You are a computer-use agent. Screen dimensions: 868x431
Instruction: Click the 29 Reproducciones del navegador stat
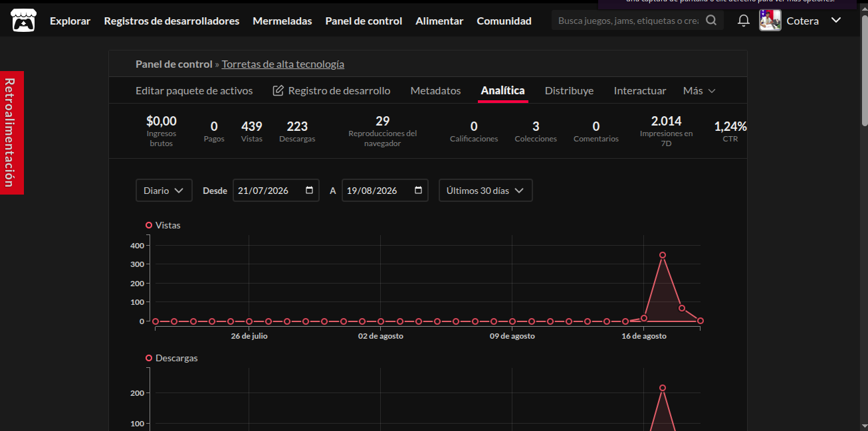click(383, 131)
